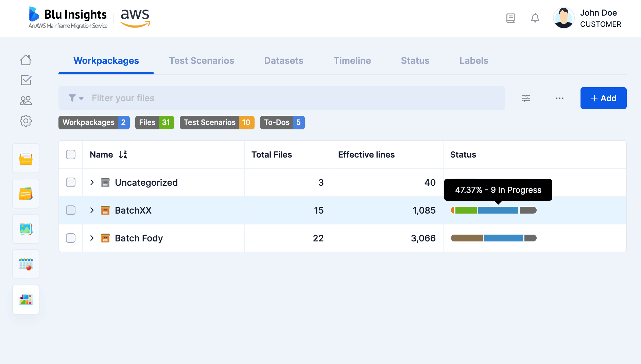The image size is (641, 364).
Task: Click the blue In Progress segment for Batch Fody
Action: click(503, 238)
